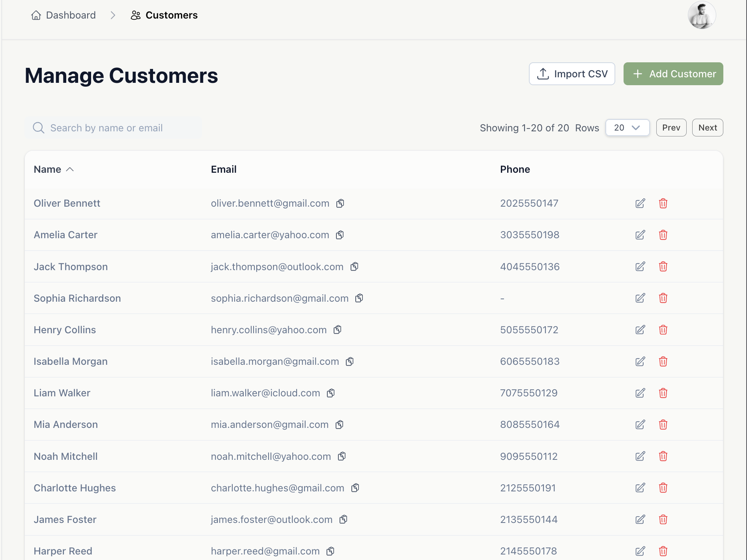Edit Noah Mitchell's customer record
The width and height of the screenshot is (747, 560).
coord(640,456)
